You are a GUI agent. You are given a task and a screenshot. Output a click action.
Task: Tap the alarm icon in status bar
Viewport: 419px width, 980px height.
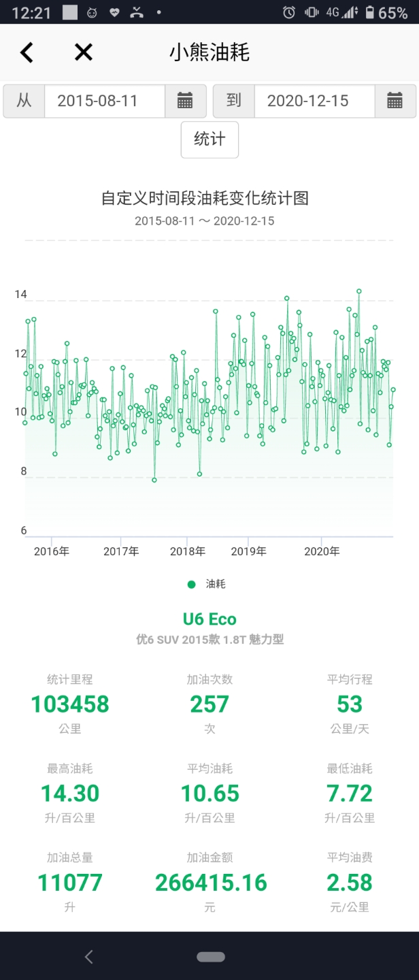[x=289, y=12]
